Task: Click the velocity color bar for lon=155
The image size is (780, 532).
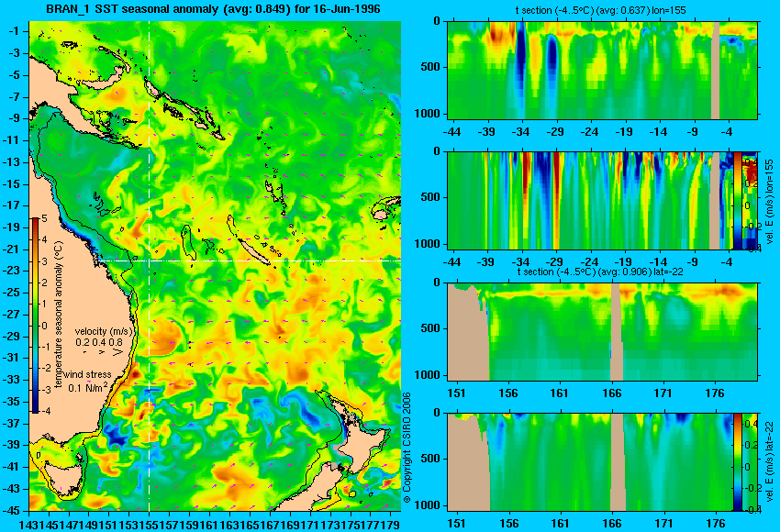Action: point(737,201)
